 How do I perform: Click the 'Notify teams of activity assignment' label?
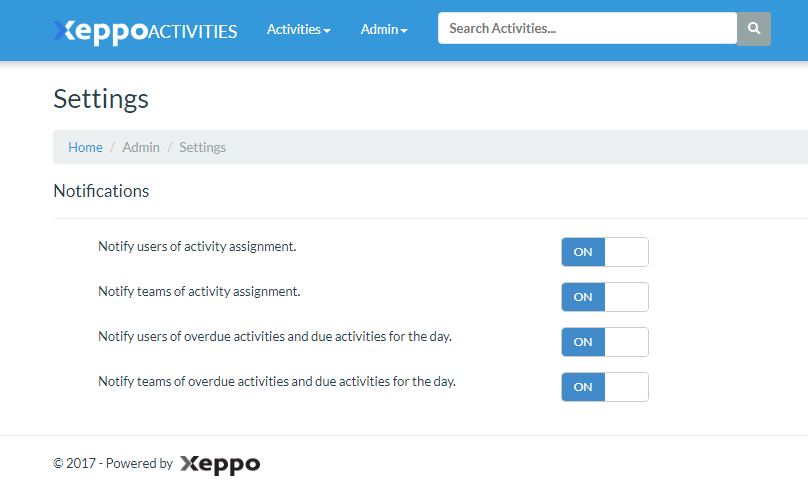(x=199, y=291)
